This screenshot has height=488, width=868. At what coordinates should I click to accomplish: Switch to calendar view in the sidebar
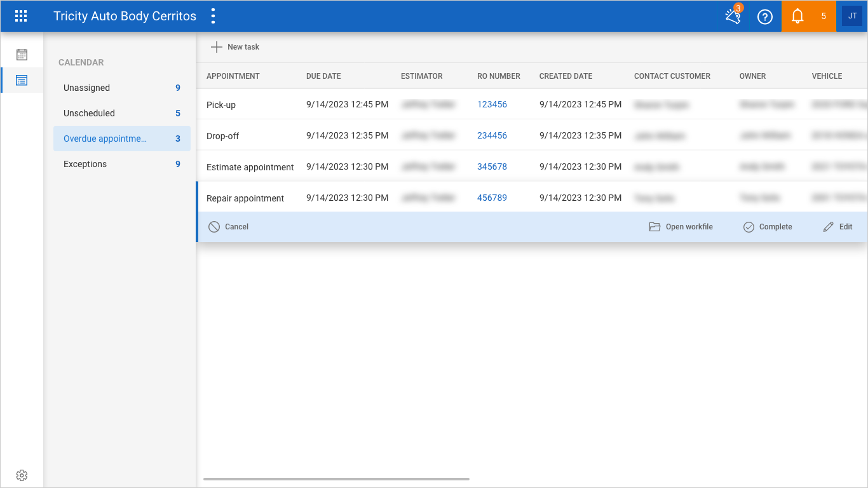tap(22, 55)
